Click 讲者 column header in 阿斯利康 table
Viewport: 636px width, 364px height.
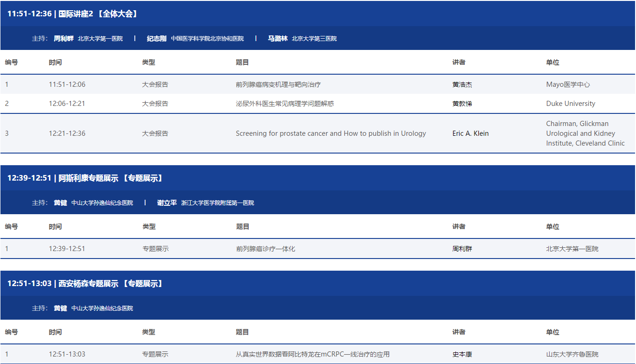click(459, 227)
